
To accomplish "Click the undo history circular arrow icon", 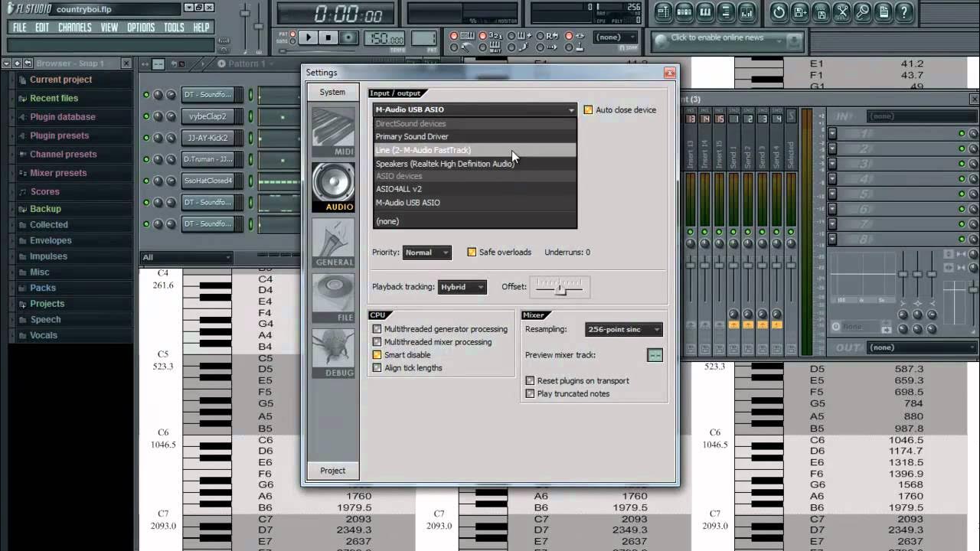I will coord(779,11).
